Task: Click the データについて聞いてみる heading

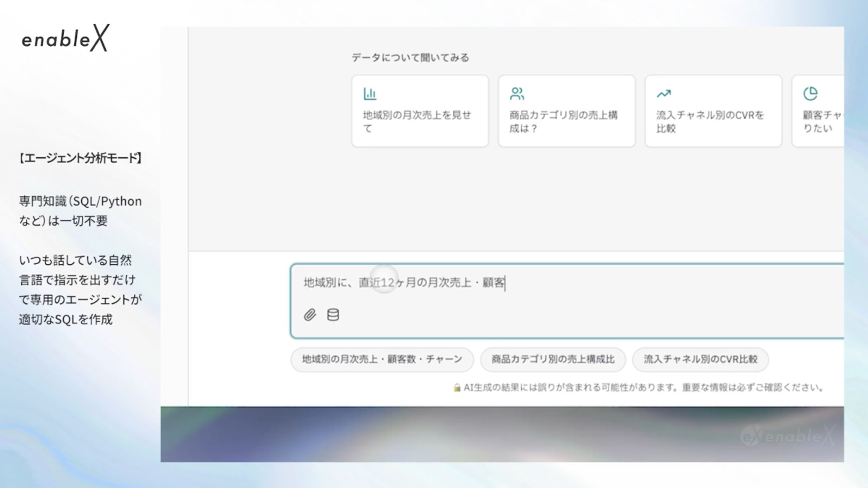Action: [410, 58]
